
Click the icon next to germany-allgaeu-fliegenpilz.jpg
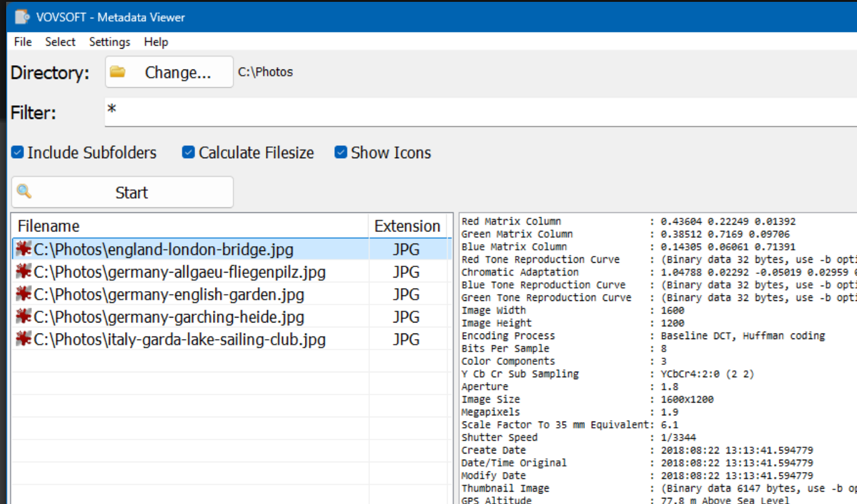pyautogui.click(x=23, y=271)
